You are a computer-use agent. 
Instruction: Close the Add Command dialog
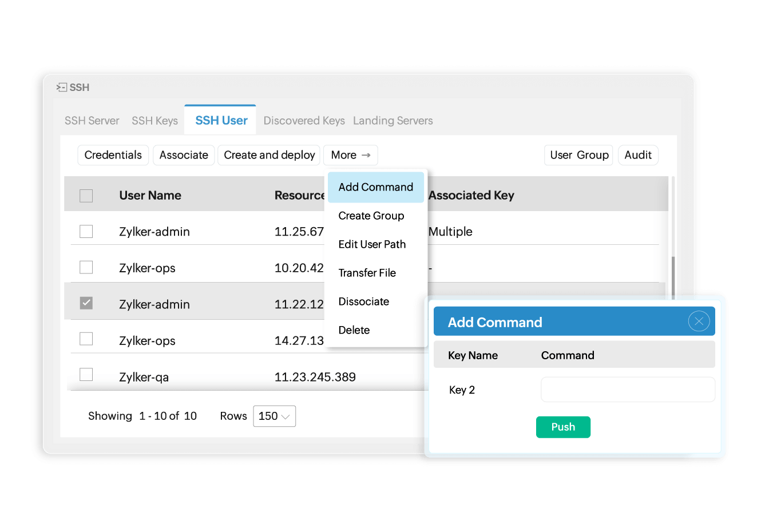699,321
